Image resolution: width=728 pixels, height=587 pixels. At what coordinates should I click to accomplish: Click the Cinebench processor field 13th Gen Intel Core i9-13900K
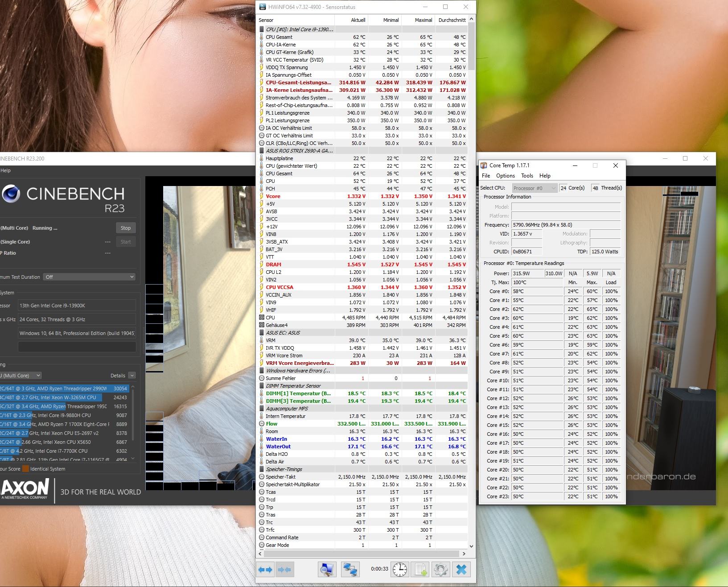(77, 306)
